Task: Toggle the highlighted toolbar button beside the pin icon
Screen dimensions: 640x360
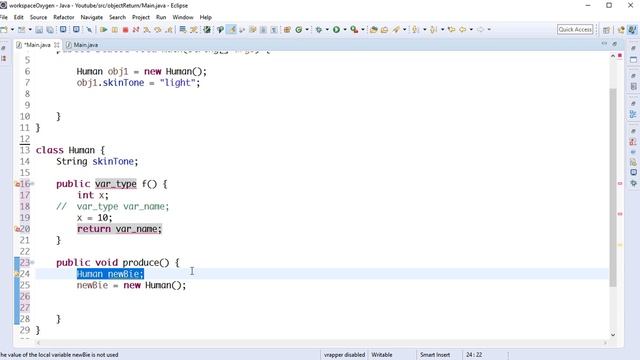Action: tap(231, 29)
